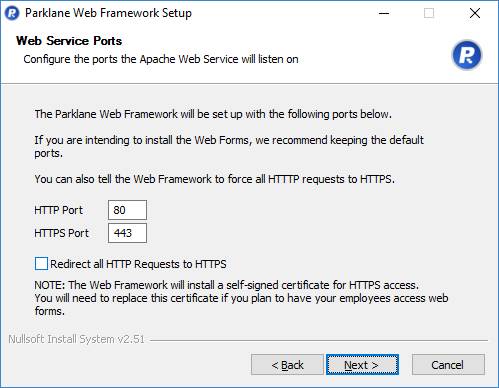Click the "HTTP Port" label
The height and width of the screenshot is (388, 499).
pyautogui.click(x=59, y=210)
